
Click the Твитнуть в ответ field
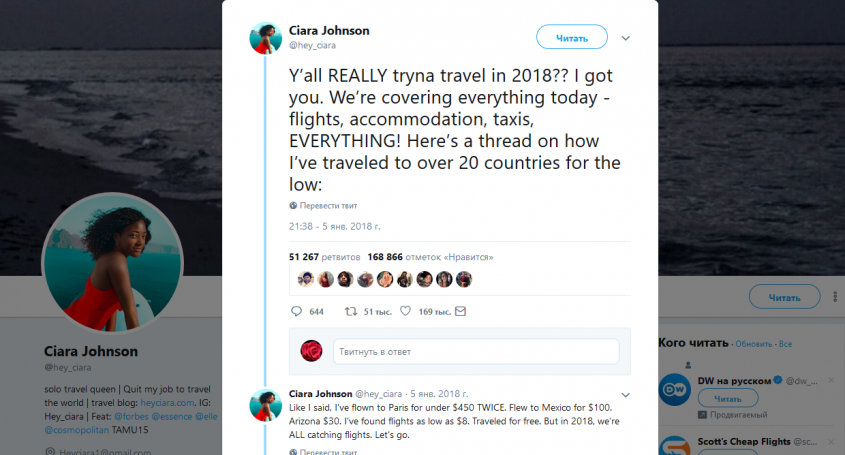(x=476, y=351)
